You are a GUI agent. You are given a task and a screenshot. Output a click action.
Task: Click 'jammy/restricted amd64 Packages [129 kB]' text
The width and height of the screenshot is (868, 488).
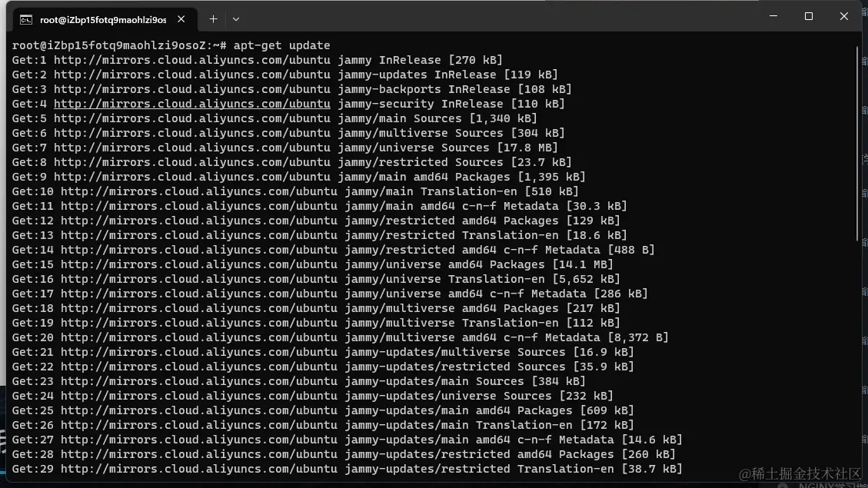(482, 221)
